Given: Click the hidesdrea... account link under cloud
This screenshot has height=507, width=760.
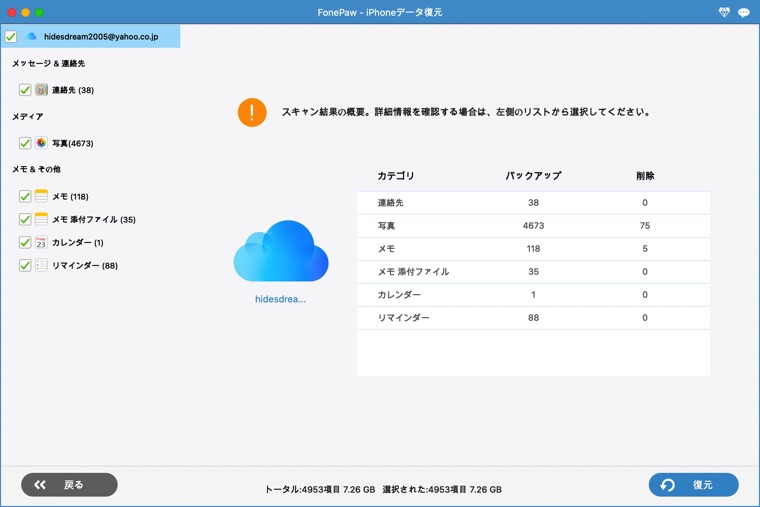Looking at the screenshot, I should click(281, 299).
